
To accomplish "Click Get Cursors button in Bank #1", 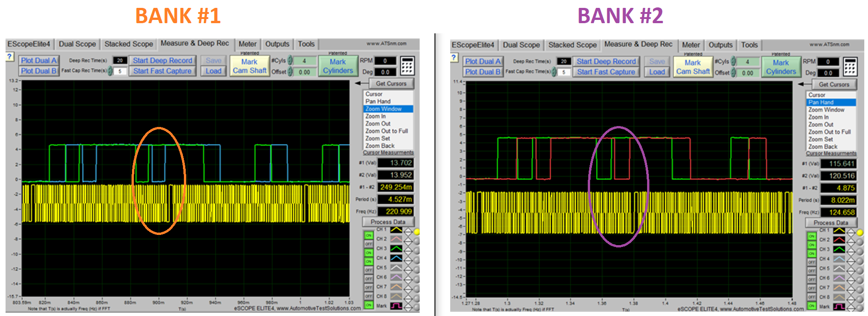I will (x=391, y=83).
